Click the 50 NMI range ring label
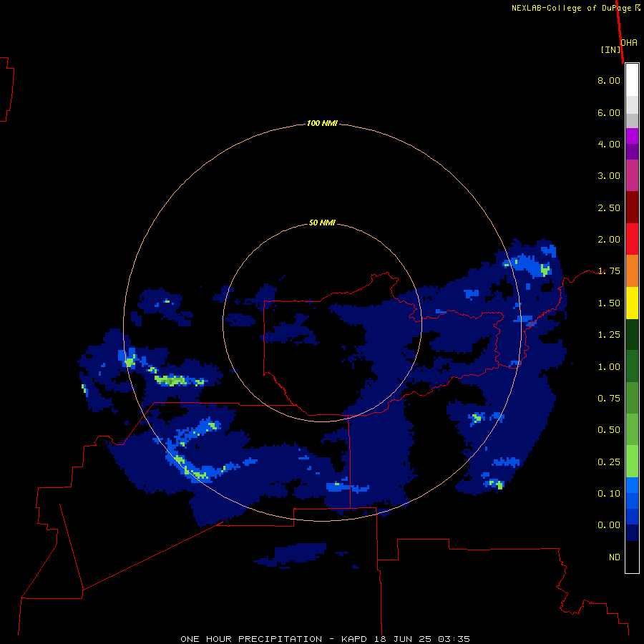This screenshot has height=644, width=644. [x=322, y=223]
